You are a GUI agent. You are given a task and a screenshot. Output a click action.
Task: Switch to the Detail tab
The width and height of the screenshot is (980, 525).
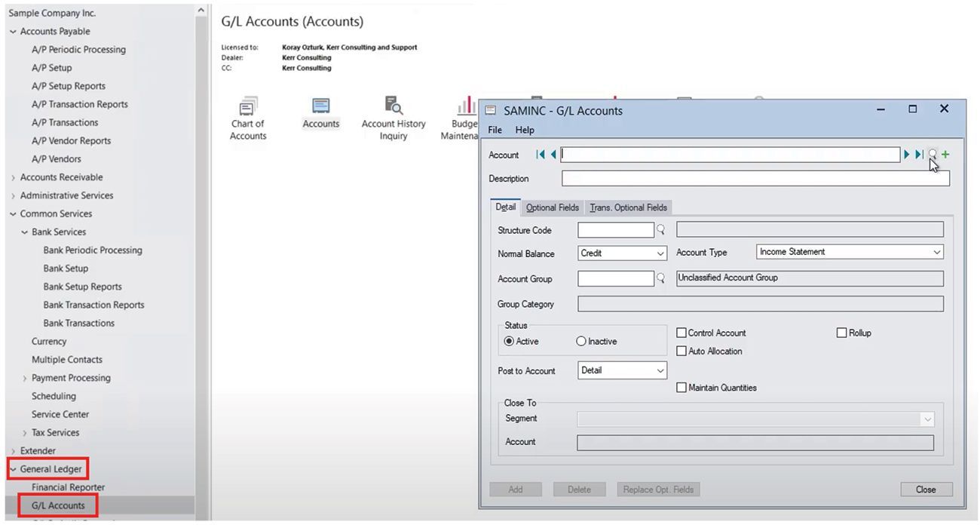pos(506,207)
